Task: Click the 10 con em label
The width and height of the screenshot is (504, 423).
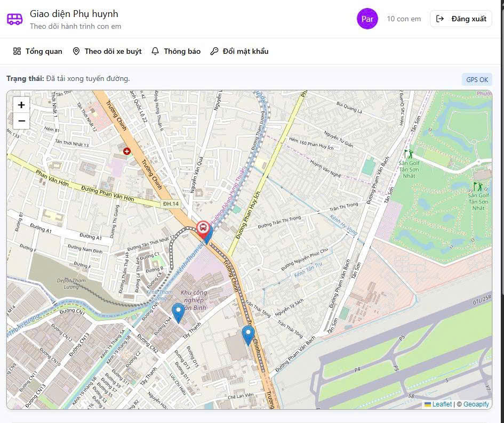Action: tap(404, 19)
